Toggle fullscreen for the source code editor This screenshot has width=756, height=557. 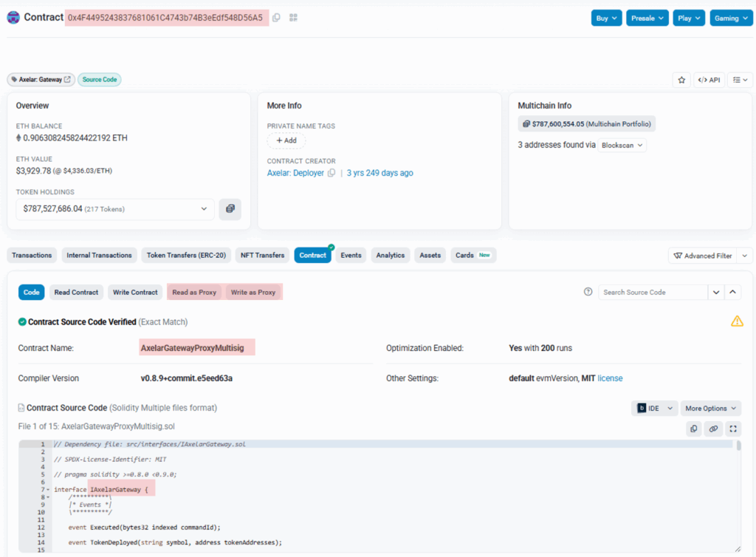tap(732, 428)
